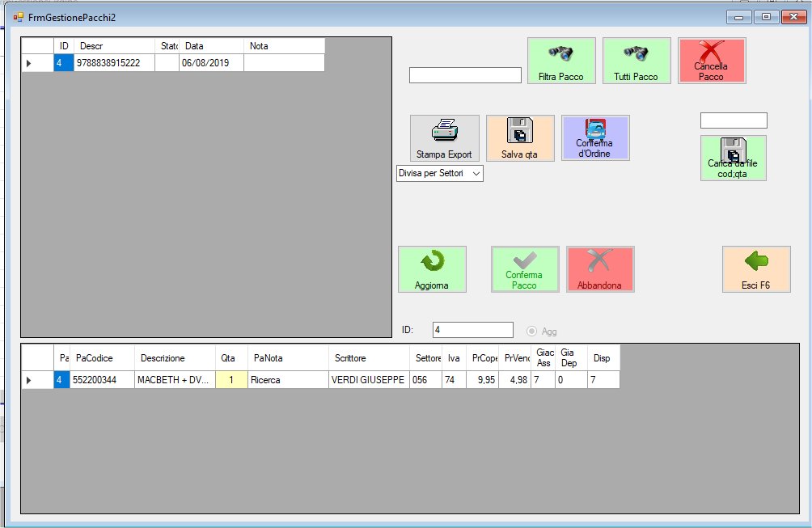This screenshot has height=528, width=812.
Task: Sort by the Descr column header
Action: pos(113,46)
